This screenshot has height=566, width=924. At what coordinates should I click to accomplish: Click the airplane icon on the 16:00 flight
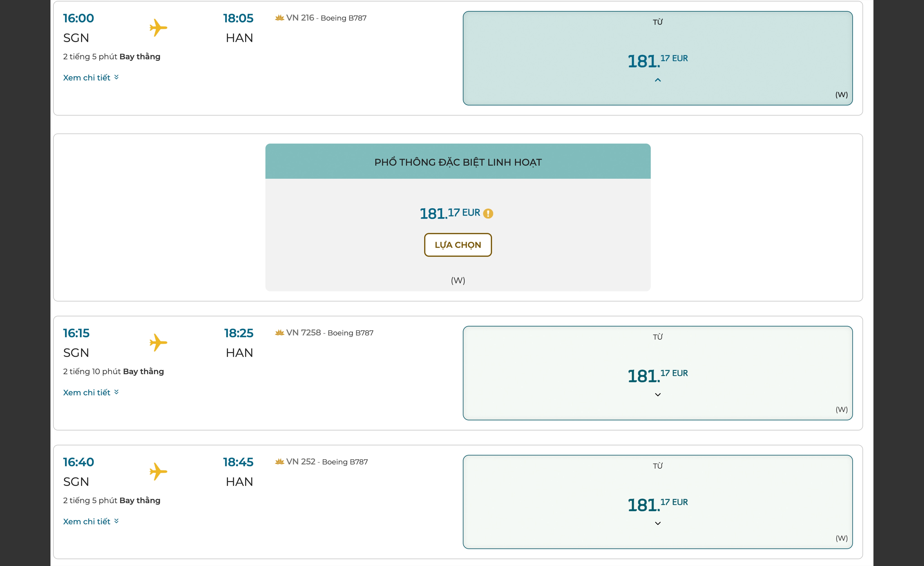pos(158,28)
